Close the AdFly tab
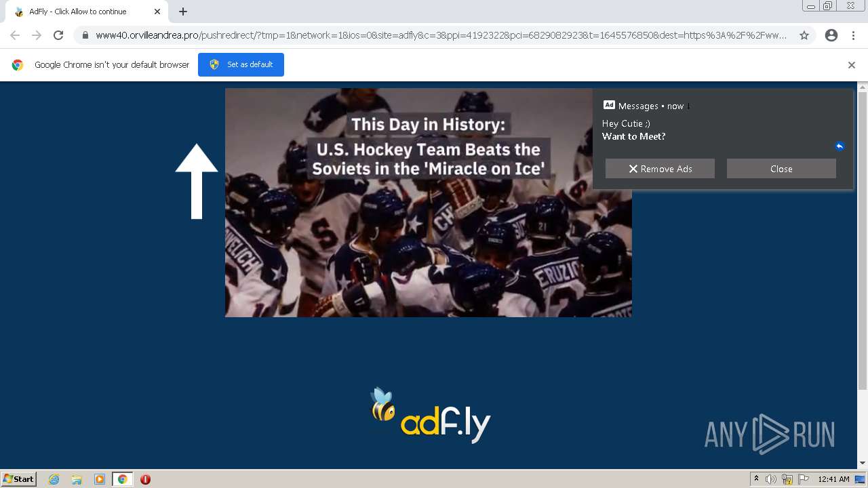The image size is (868, 488). (157, 12)
